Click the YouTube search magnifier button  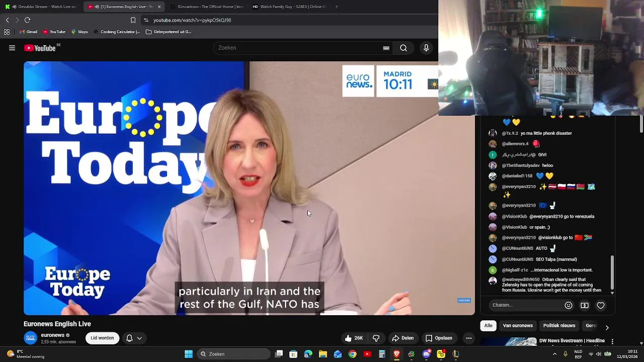tap(404, 48)
